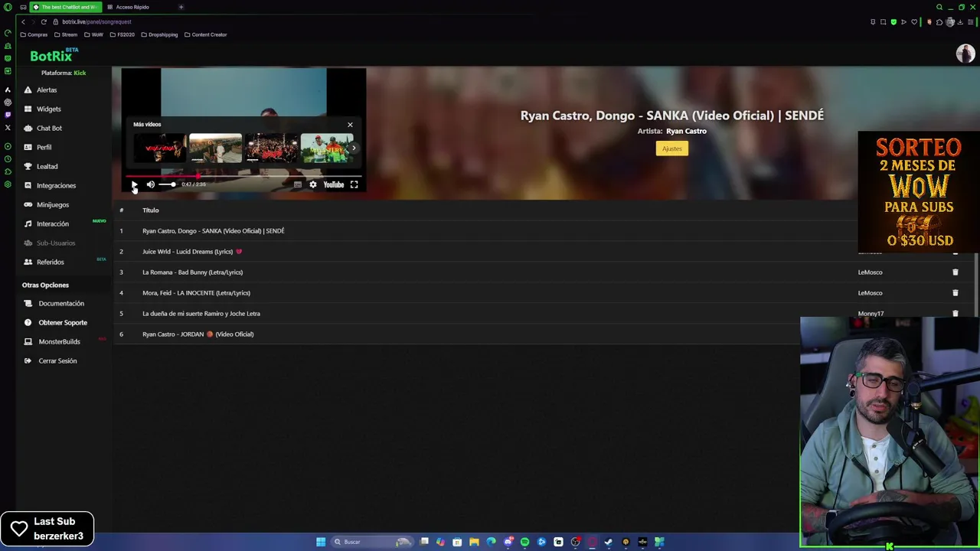
Task: Open Sub-Usuarios in the sidebar
Action: tap(56, 243)
